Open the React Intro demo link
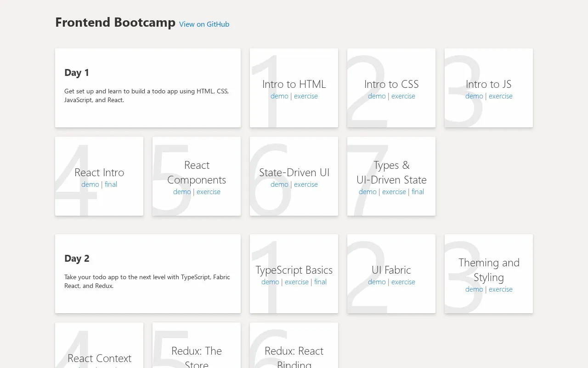Viewport: 588px width, 368px height. pos(90,184)
